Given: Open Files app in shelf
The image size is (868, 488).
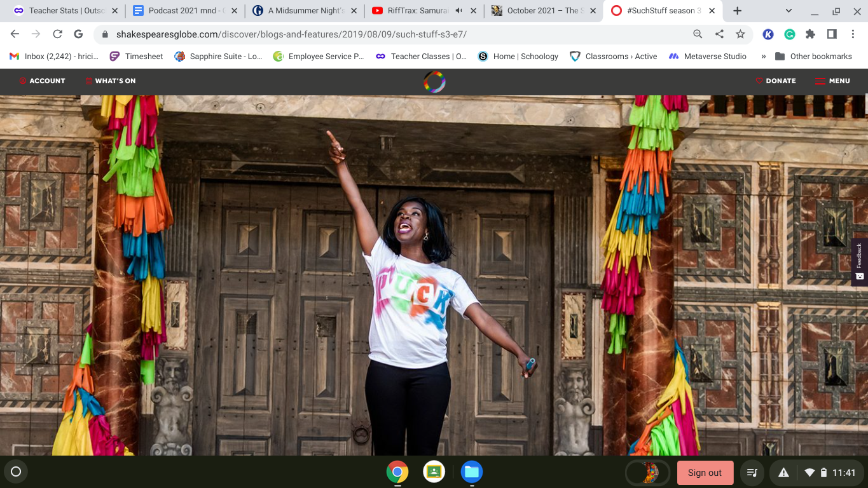Looking at the screenshot, I should (471, 471).
